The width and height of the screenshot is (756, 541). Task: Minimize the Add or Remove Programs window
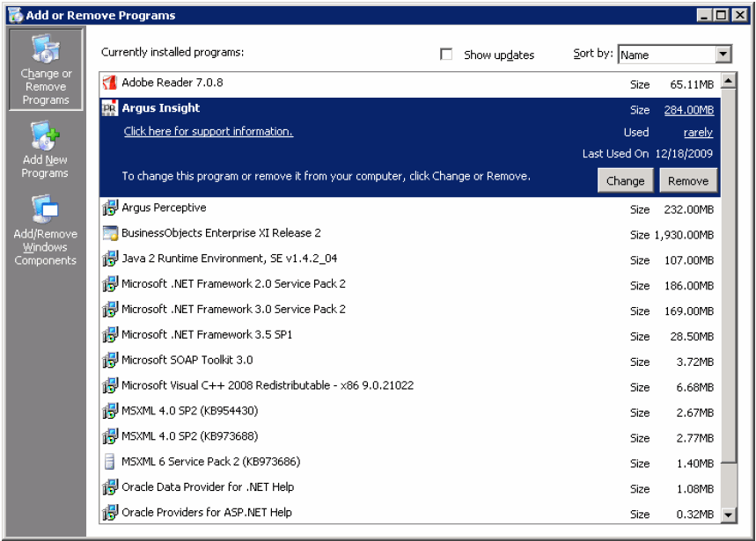pos(704,16)
